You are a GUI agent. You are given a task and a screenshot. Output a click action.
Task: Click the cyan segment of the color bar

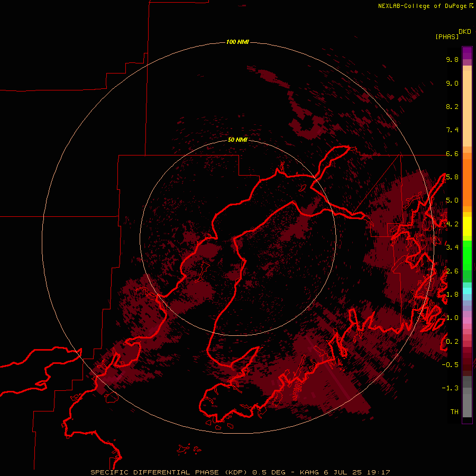point(467,290)
